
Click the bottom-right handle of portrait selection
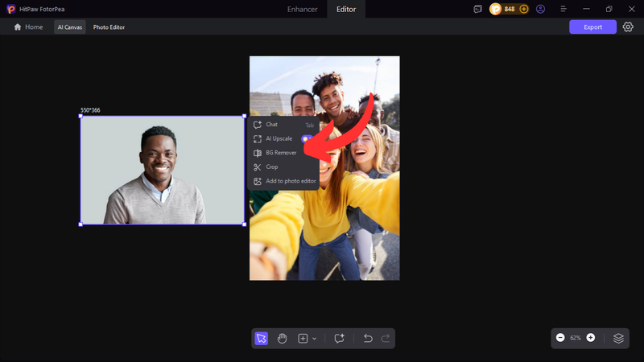[245, 224]
